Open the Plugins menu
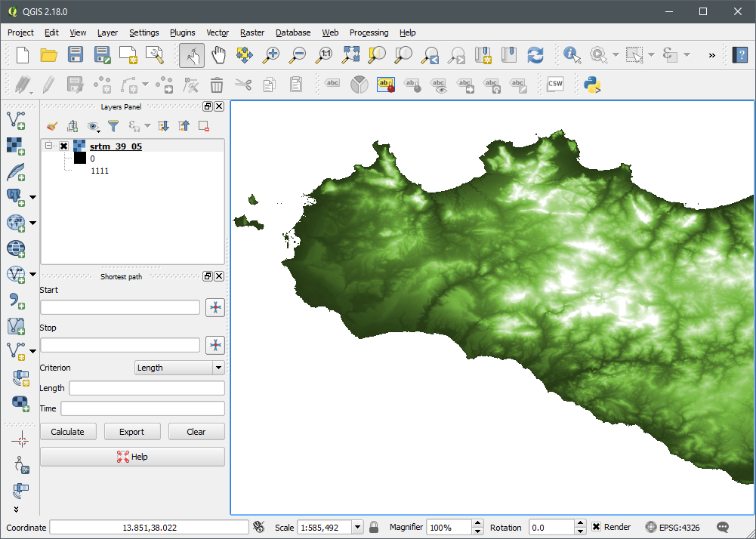 (182, 32)
